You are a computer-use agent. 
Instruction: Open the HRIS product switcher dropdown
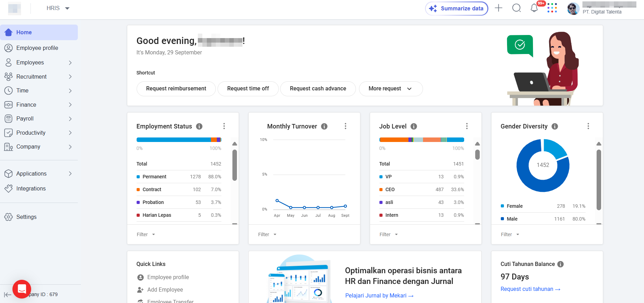click(x=58, y=8)
